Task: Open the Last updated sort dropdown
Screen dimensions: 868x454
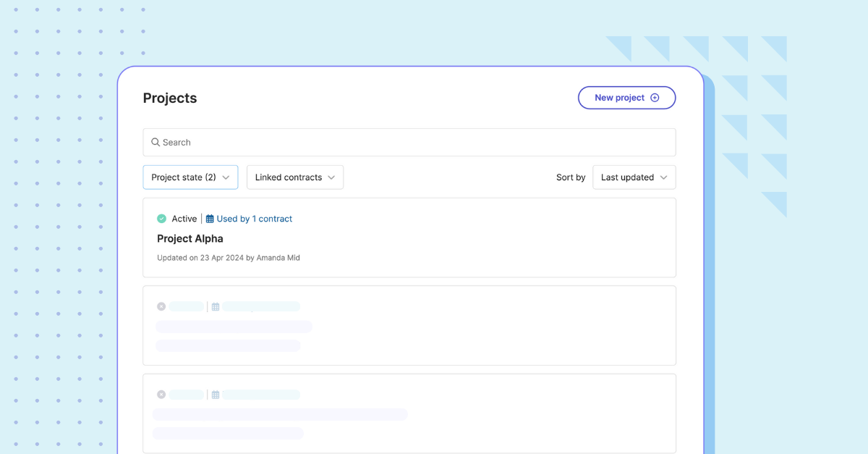Action: click(x=634, y=177)
